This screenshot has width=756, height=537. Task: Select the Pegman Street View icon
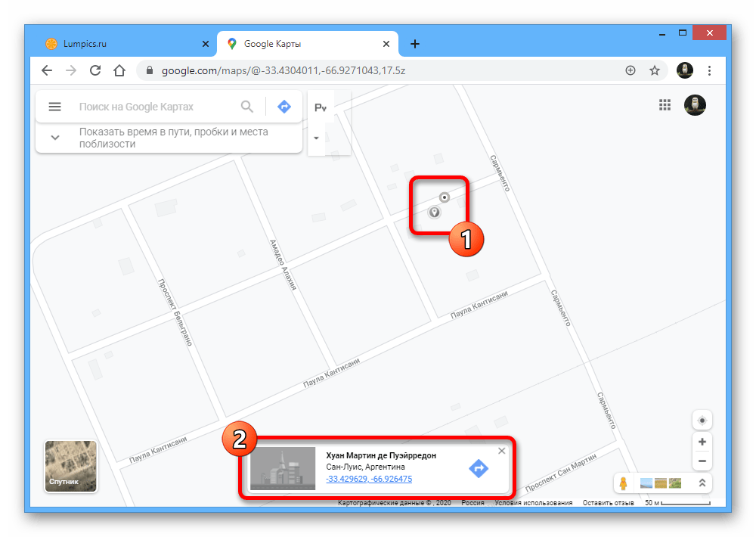coord(623,483)
